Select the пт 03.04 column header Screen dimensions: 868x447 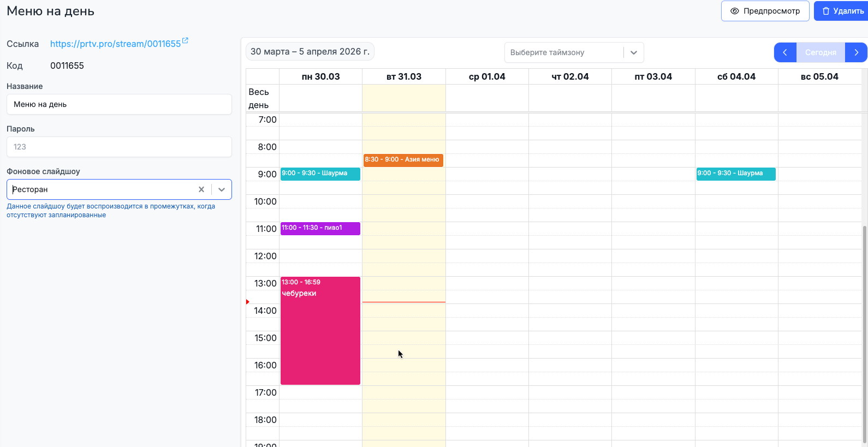(653, 77)
